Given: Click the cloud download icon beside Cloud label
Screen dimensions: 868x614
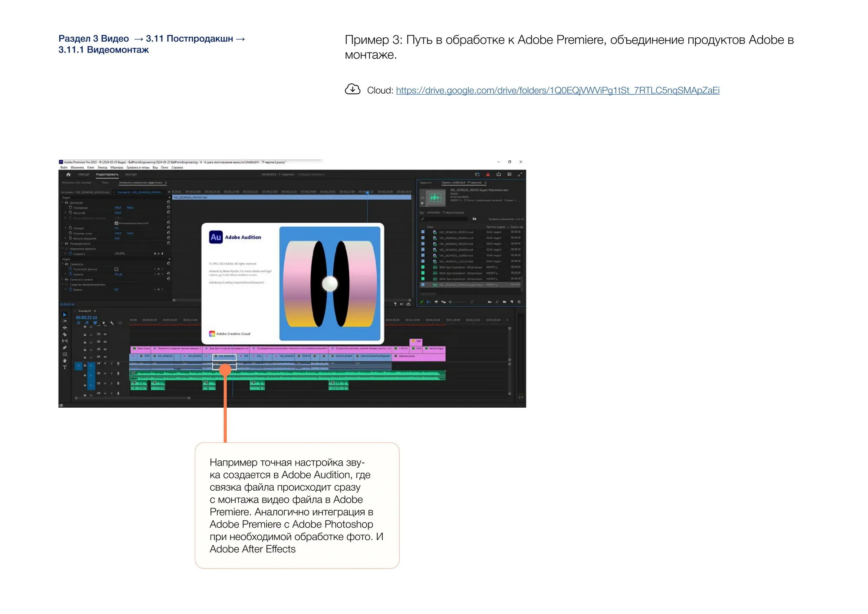Looking at the screenshot, I should click(x=352, y=89).
